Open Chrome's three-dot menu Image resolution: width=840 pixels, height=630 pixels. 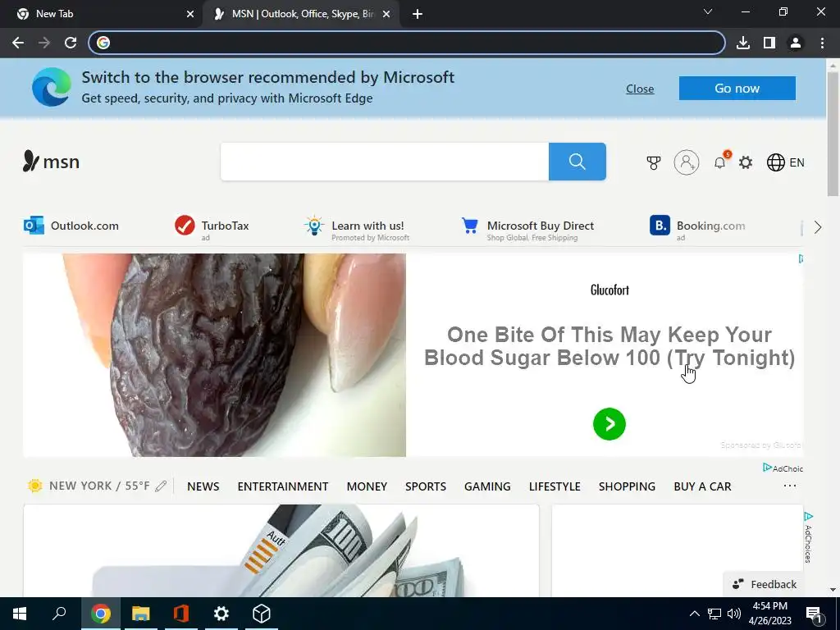[x=822, y=43]
